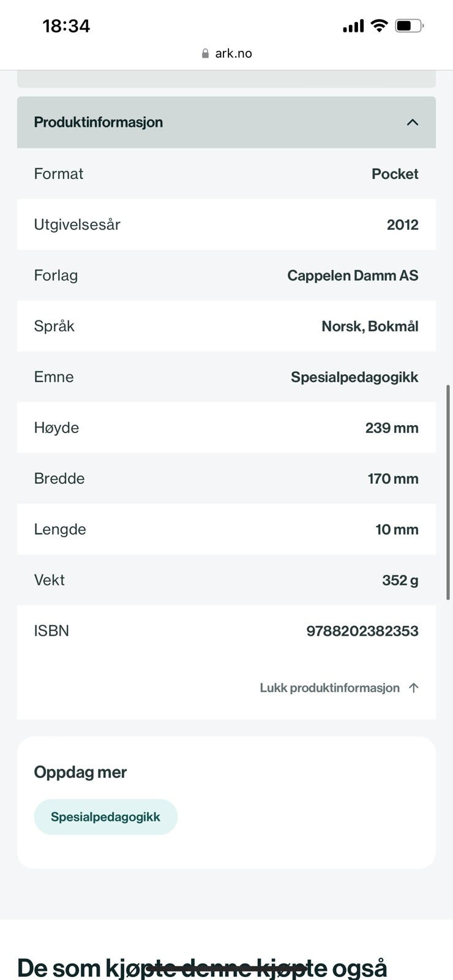Click the Forlag value Cappelen Damm AS
Screen dimensions: 453x980
coord(353,276)
